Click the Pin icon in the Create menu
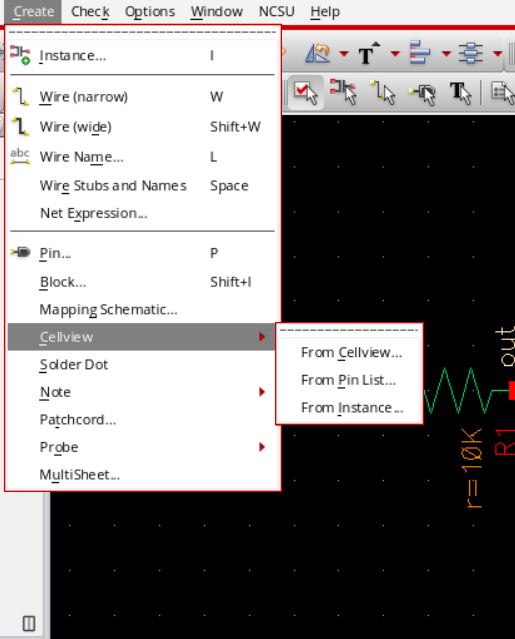This screenshot has height=639, width=515. (20, 252)
